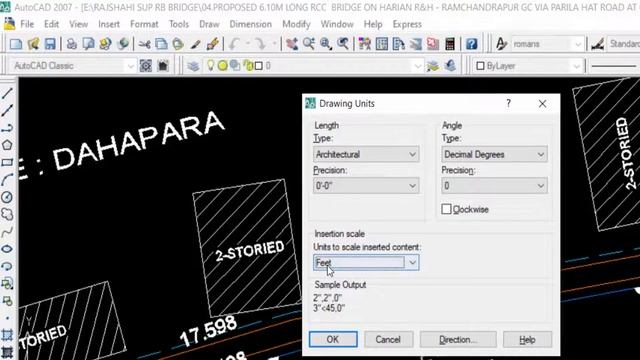
Task: Open Dimension Style icon
Action: pos(598,44)
